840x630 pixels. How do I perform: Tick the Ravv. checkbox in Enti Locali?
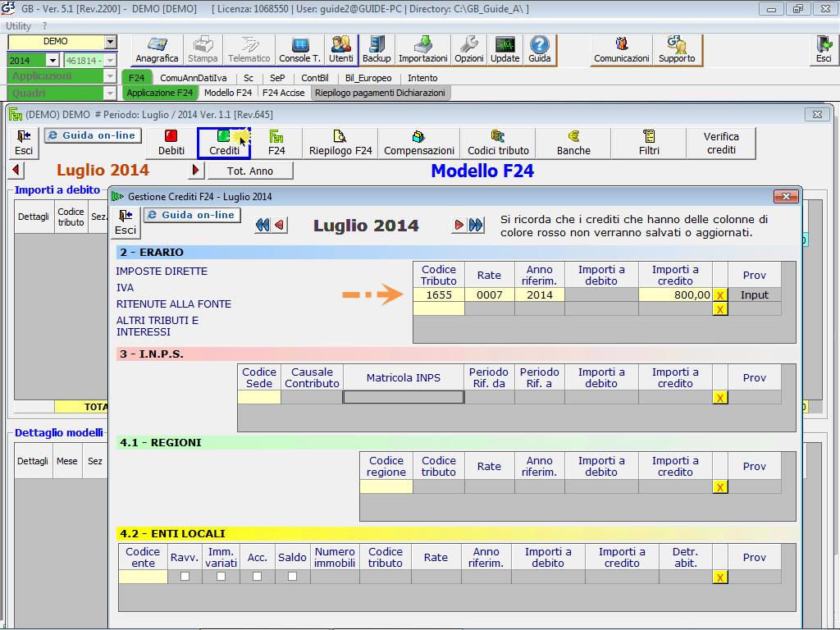(x=185, y=577)
